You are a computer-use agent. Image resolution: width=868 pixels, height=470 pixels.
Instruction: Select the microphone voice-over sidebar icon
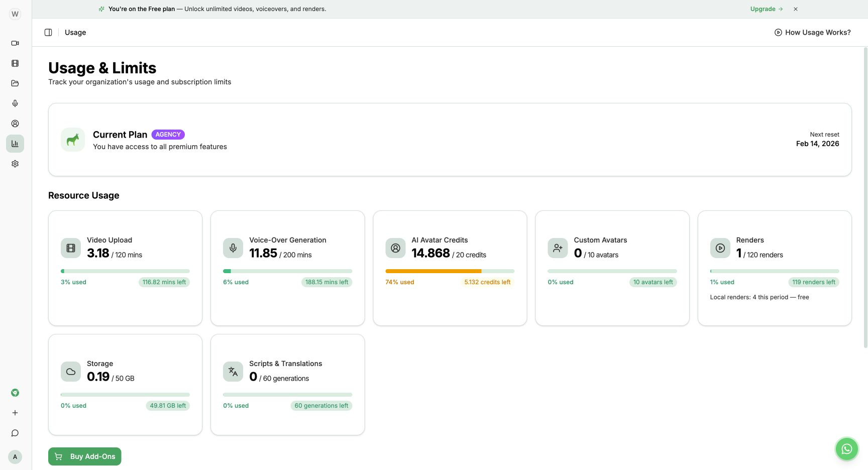15,103
